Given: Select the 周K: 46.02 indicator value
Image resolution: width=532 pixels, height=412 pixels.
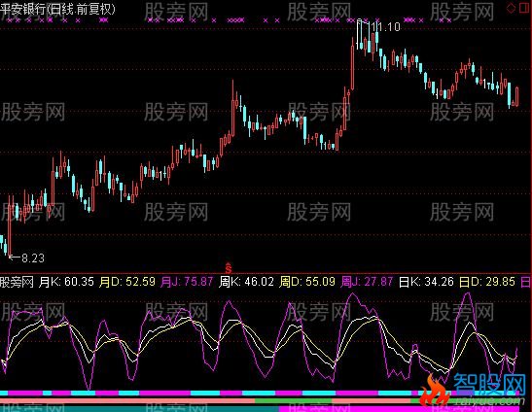Looking at the screenshot, I should 246,282.
